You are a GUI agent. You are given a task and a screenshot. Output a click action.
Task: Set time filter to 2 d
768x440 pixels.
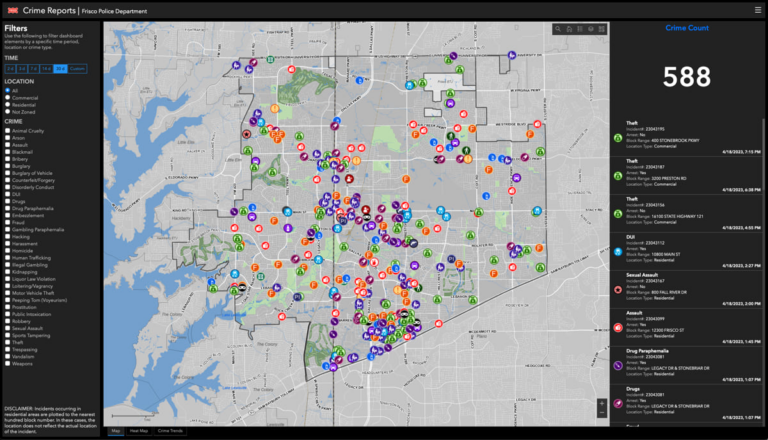click(10, 69)
